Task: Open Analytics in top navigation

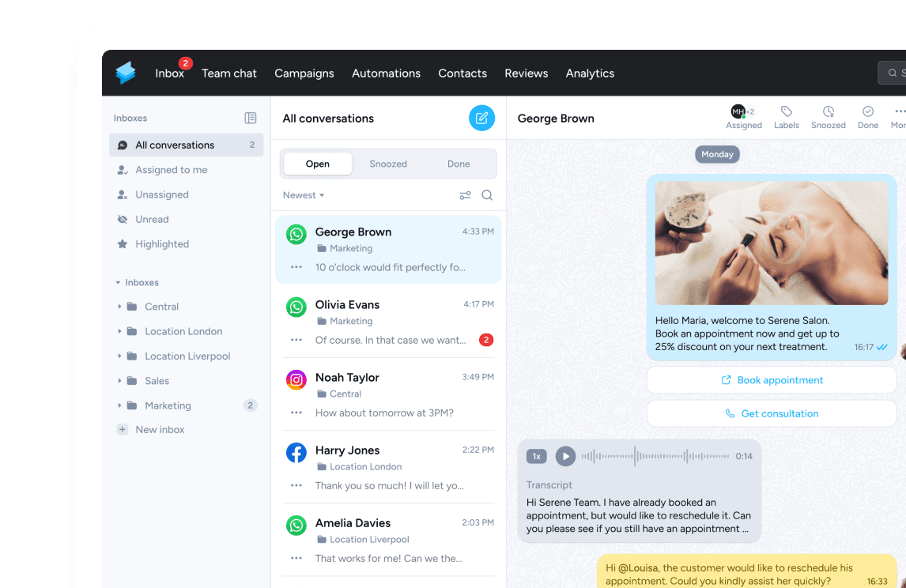Action: pos(590,73)
